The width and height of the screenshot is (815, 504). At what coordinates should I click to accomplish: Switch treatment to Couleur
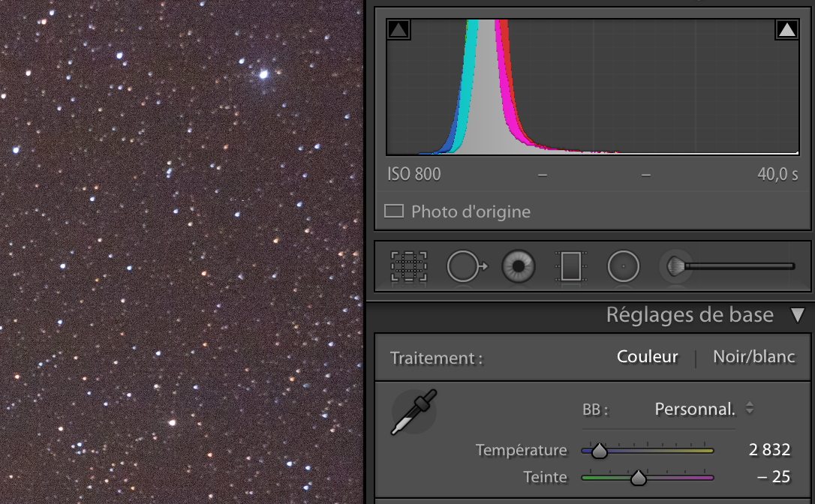click(647, 357)
